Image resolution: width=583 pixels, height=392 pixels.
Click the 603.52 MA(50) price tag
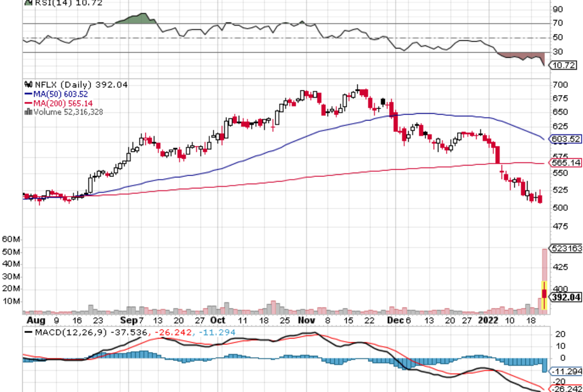566,139
